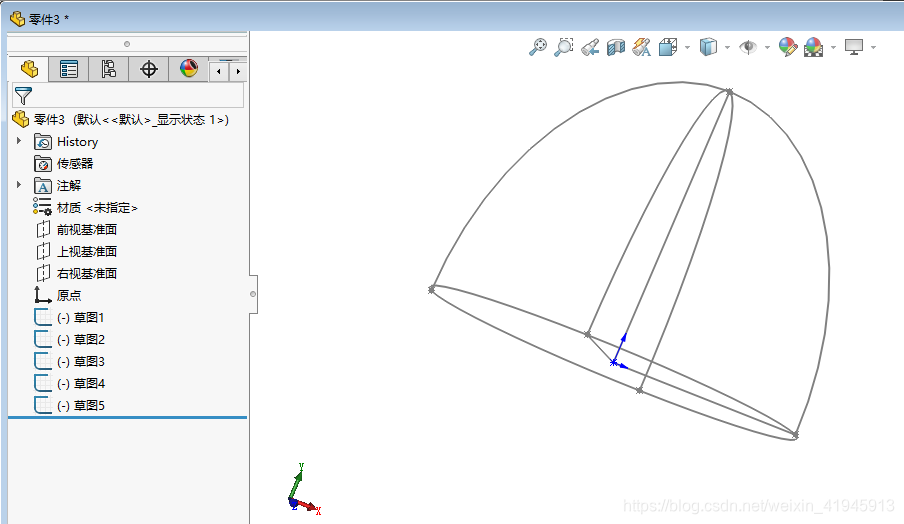Click the 传感器 sensor folder icon
Image resolution: width=904 pixels, height=524 pixels.
43,164
